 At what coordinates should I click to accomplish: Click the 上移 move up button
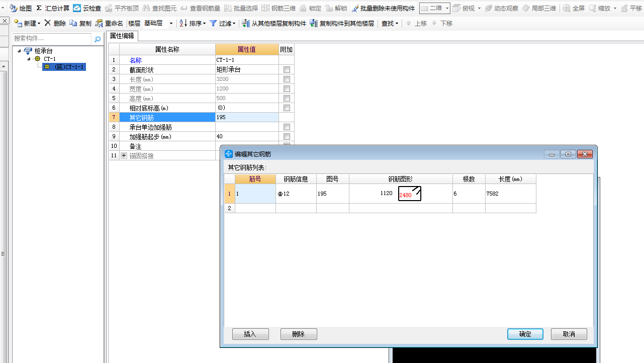(x=416, y=23)
